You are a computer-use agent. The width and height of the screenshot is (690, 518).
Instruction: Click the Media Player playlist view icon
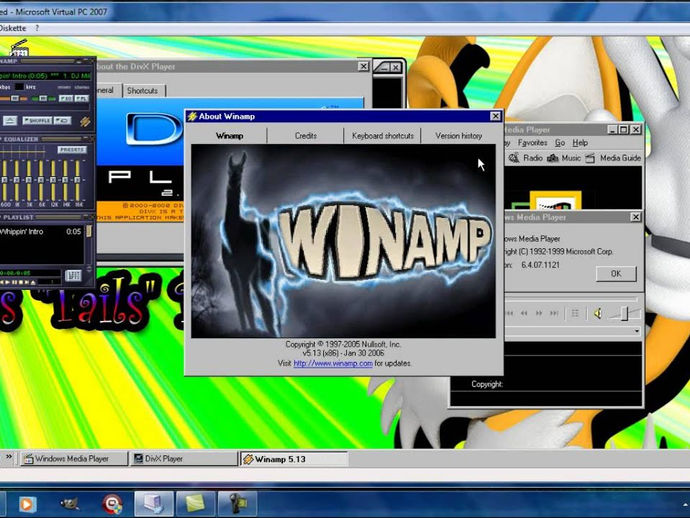coord(575,313)
